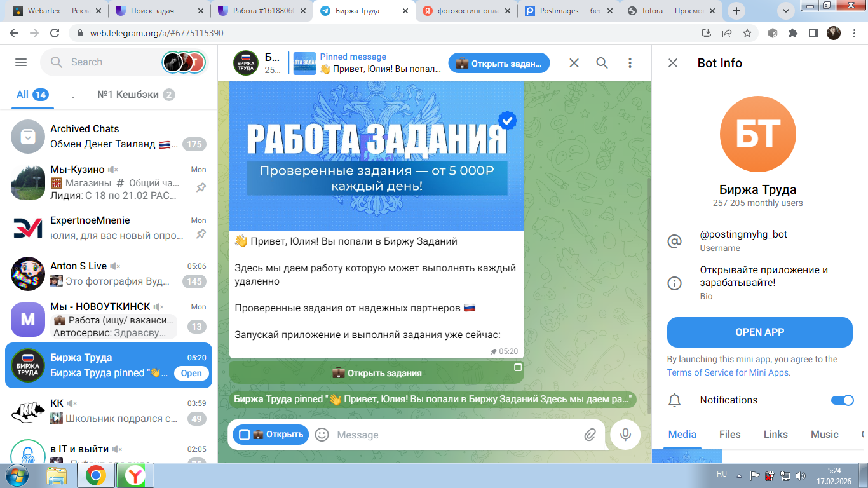Open the Мы-Кузино chat
Viewport: 868px width, 488px height.
click(x=109, y=182)
